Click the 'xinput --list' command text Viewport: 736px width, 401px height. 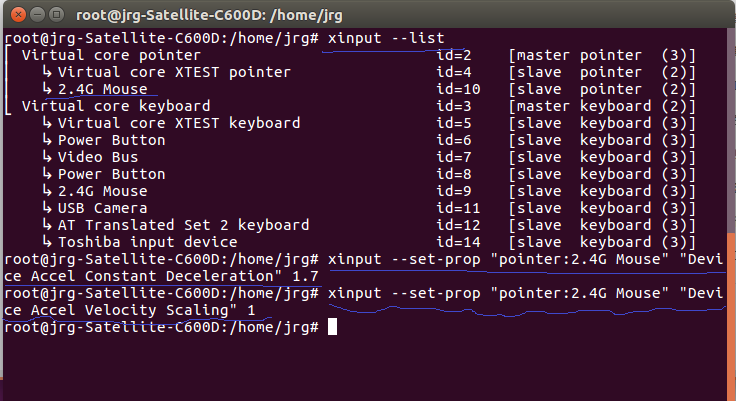[386, 38]
